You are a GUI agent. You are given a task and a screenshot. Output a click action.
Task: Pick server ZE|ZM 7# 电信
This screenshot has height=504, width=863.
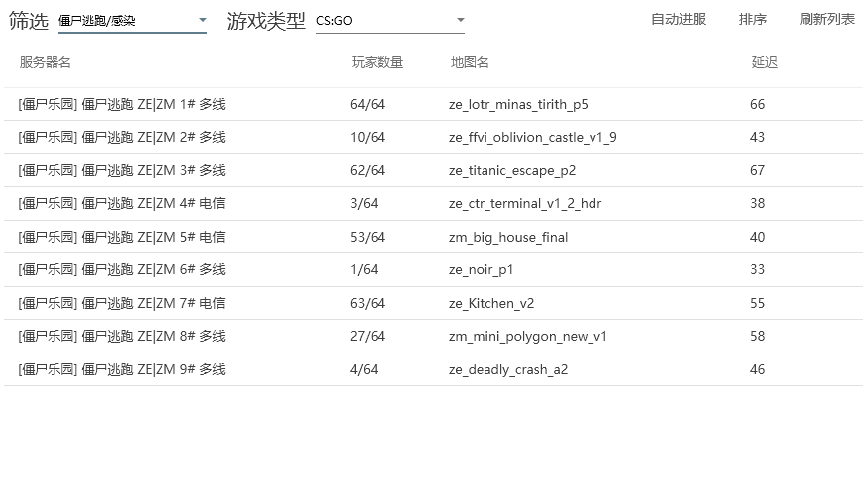(122, 303)
